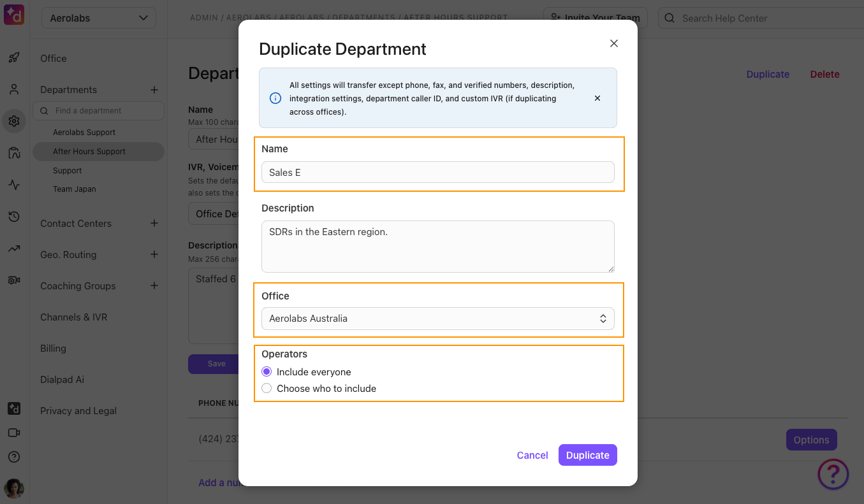Open the Departments section in the sidebar
The height and width of the screenshot is (504, 864).
[69, 90]
